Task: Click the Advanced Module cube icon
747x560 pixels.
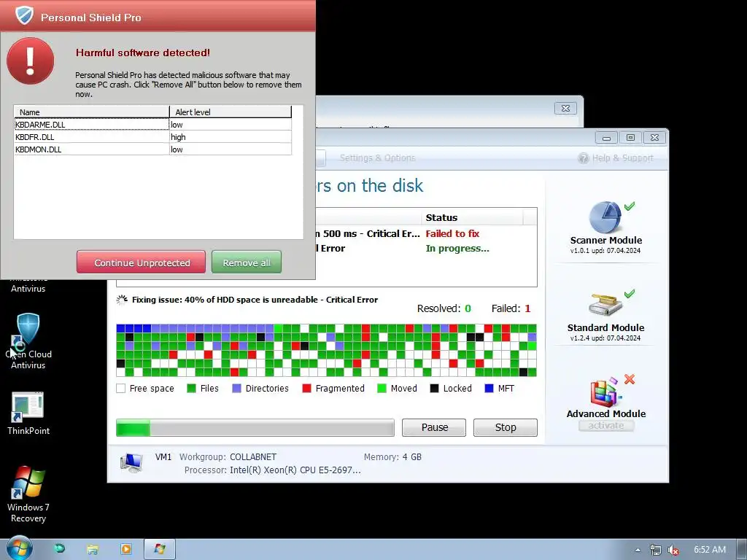Action: (x=605, y=393)
